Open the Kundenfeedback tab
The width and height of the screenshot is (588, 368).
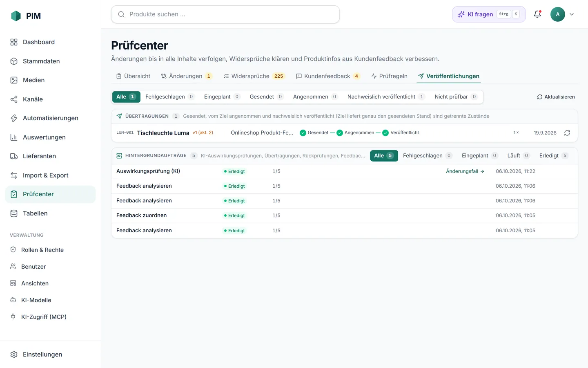(328, 76)
